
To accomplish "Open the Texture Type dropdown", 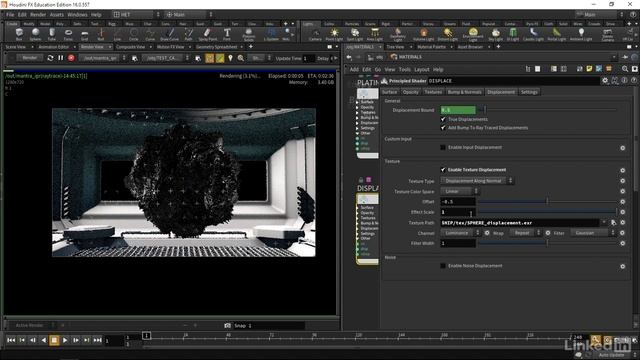I will pos(477,181).
